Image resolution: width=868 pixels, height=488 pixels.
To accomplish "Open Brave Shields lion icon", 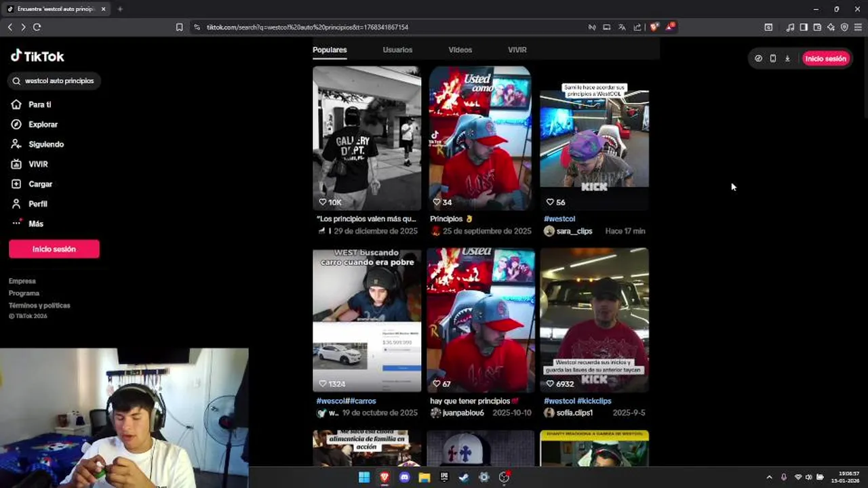I will (654, 27).
